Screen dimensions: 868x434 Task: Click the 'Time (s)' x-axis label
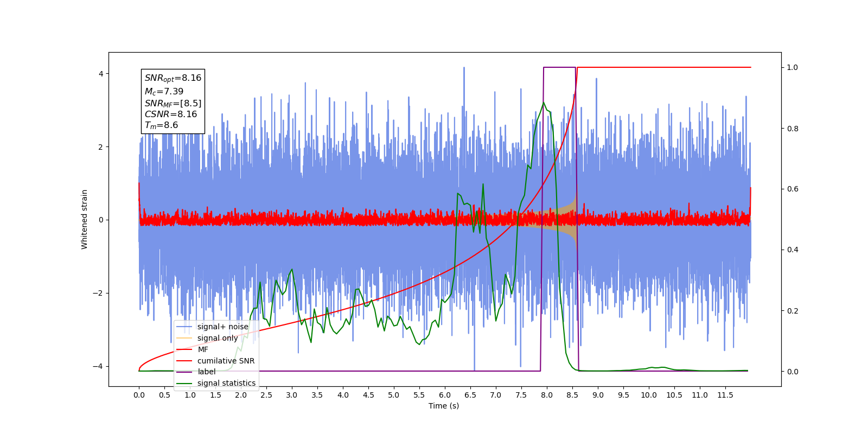[x=444, y=406]
